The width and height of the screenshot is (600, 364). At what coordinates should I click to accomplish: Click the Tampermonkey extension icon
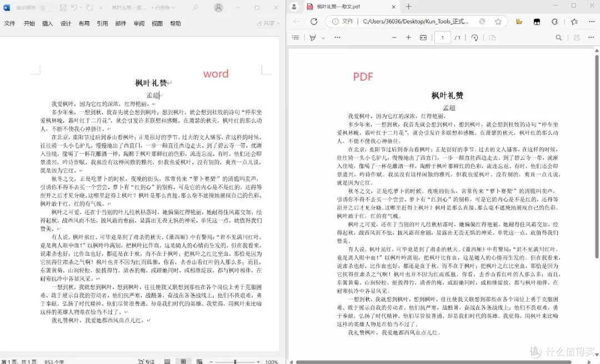[x=537, y=22]
